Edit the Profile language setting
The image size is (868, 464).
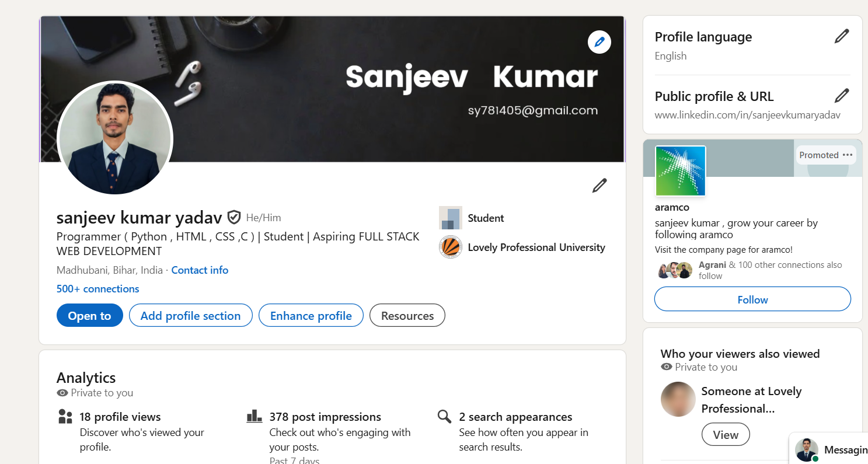click(x=841, y=37)
